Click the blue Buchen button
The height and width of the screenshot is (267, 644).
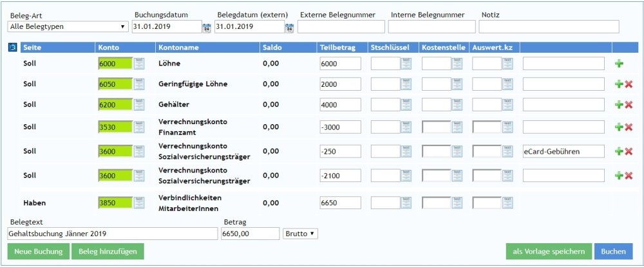(614, 252)
